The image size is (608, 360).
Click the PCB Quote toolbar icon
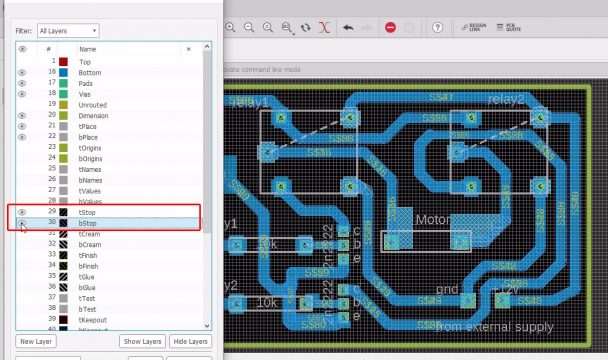coord(508,27)
